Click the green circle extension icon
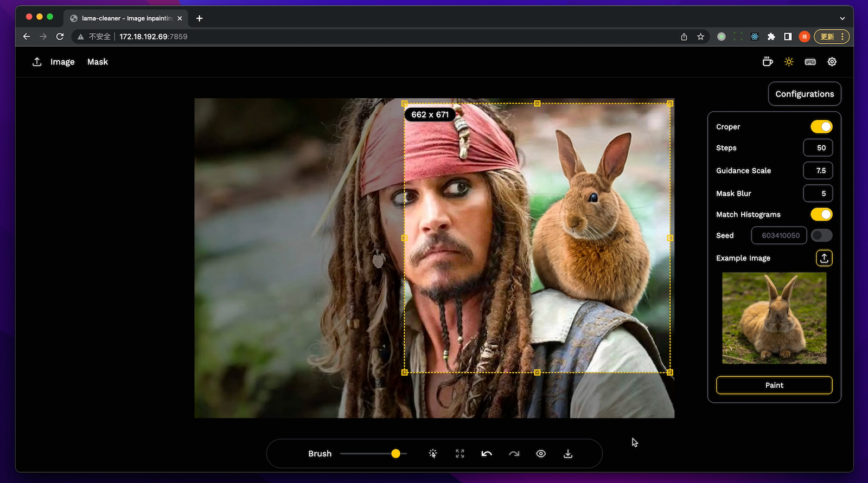The image size is (868, 483). tap(722, 36)
